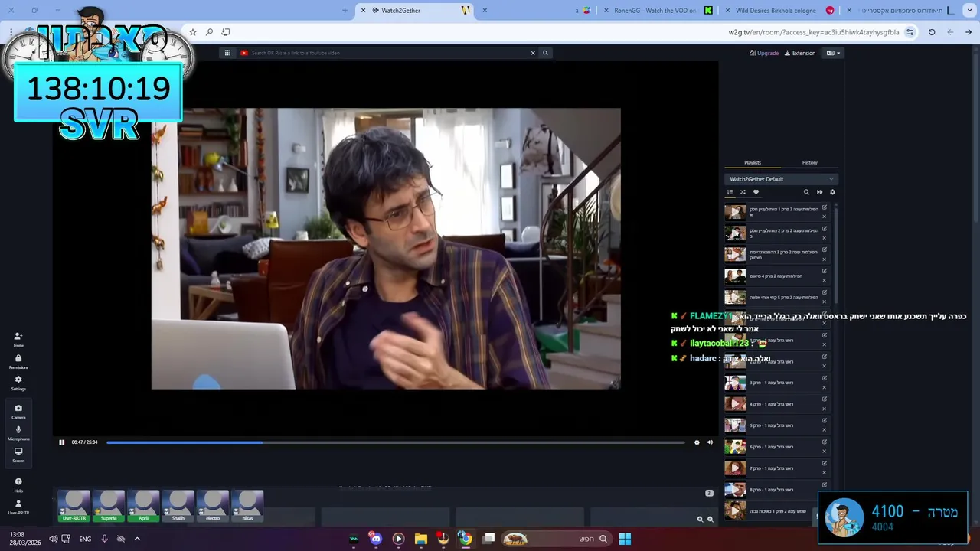Click the playlist heart favorite icon

(x=756, y=192)
